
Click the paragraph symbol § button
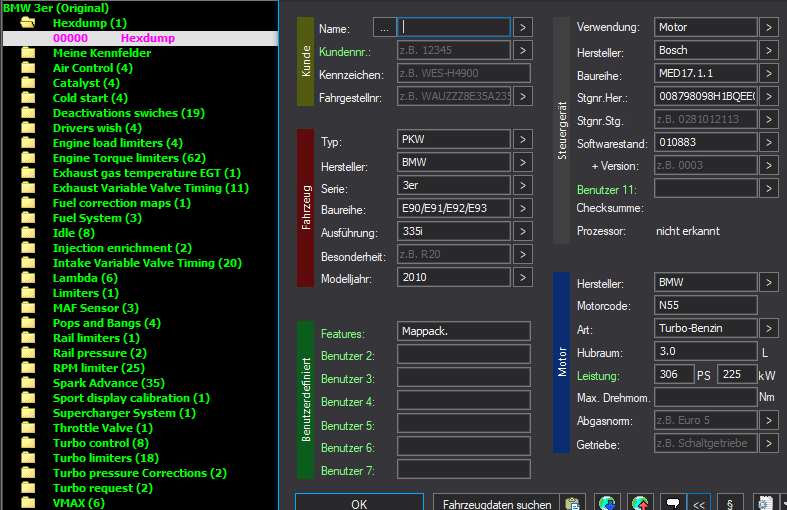(730, 502)
